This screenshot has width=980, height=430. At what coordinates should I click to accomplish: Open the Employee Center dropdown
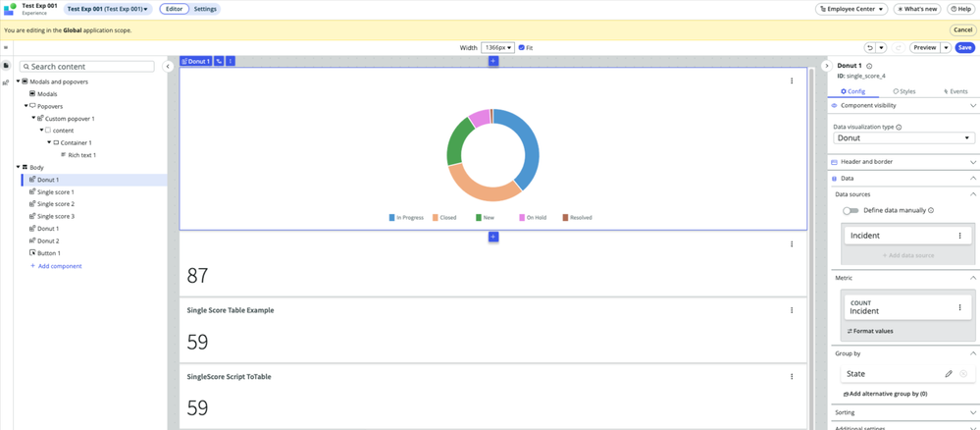pos(851,10)
